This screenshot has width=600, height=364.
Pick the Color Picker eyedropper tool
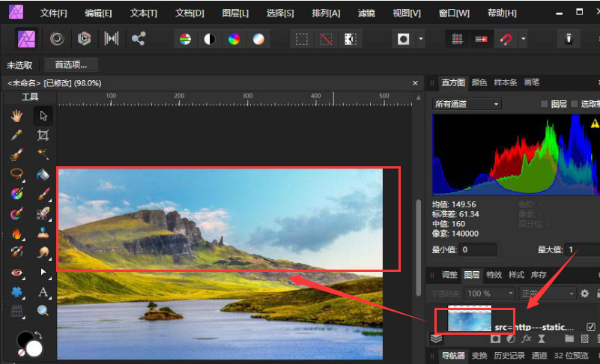[16, 135]
